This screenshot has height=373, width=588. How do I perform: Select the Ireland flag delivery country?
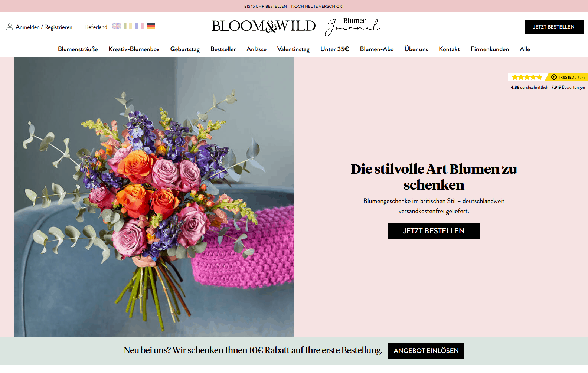[128, 26]
